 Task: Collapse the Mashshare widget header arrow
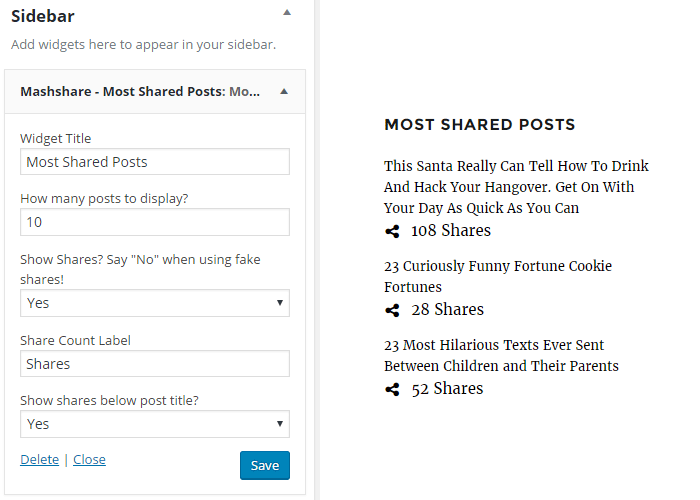click(x=284, y=91)
